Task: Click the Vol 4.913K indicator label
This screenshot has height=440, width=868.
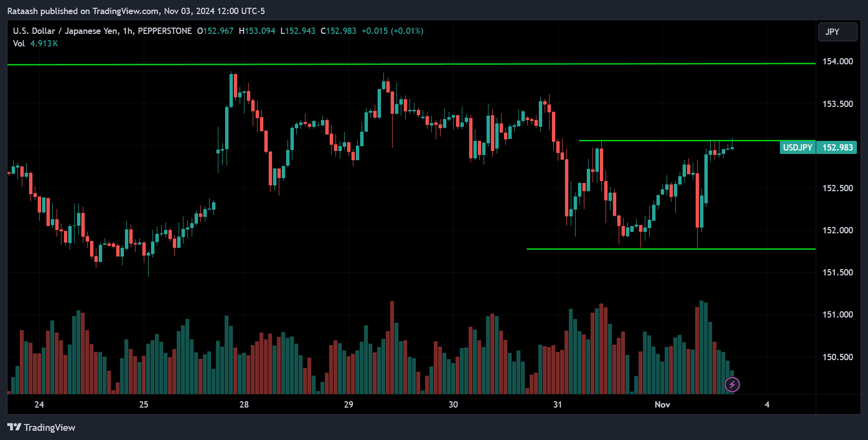Action: [35, 44]
